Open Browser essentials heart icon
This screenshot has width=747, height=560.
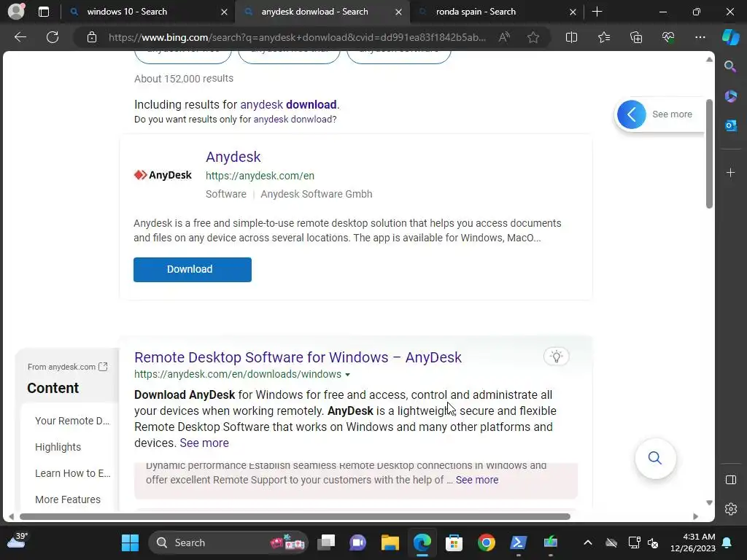coord(668,37)
